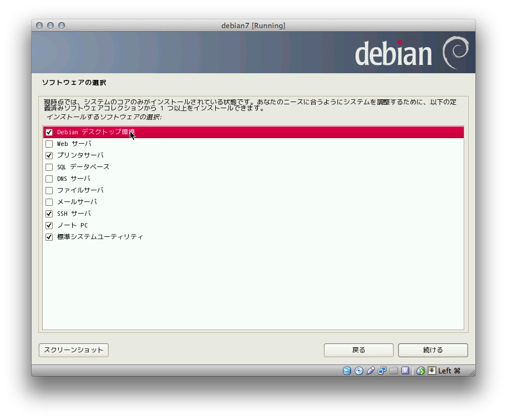Uncheck the 標準システムユーティリティ checkbox

tap(49, 237)
